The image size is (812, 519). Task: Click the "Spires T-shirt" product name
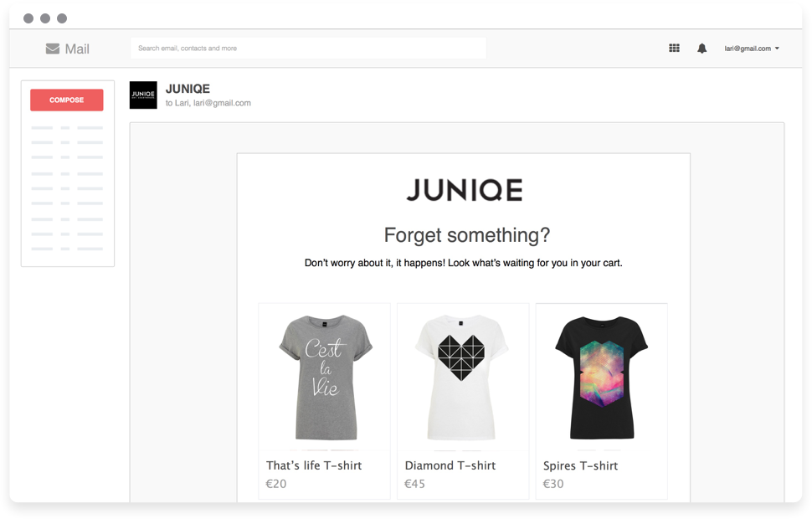click(580, 465)
